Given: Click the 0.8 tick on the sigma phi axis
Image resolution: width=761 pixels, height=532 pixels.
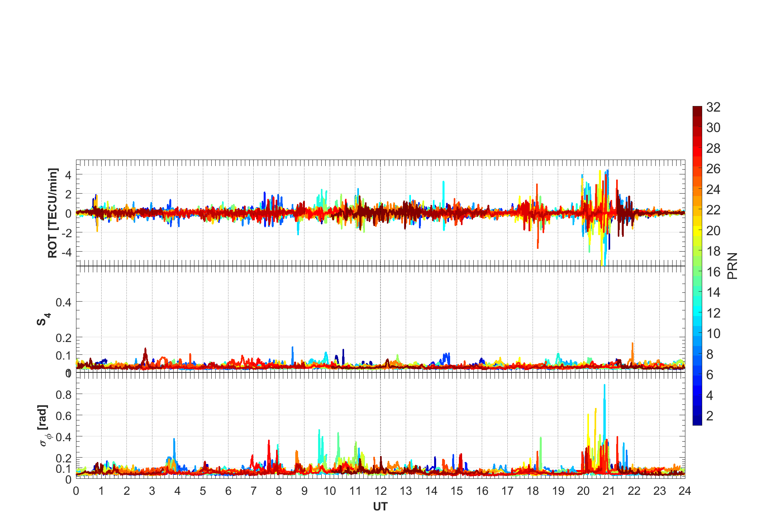Looking at the screenshot, I should coord(64,395).
